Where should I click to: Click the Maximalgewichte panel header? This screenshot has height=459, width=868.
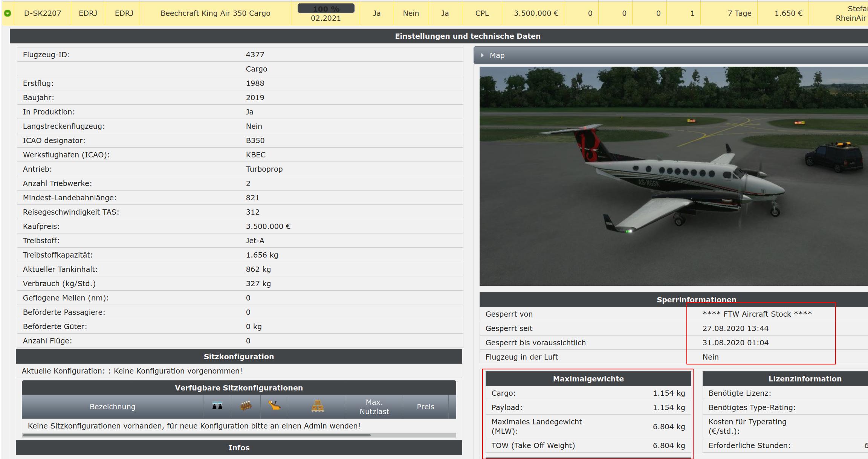tap(588, 379)
